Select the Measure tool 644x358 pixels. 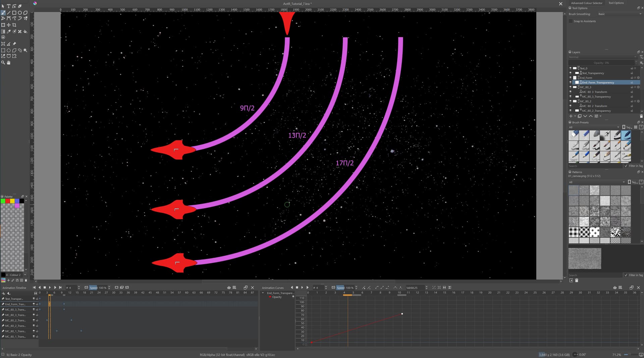point(9,44)
